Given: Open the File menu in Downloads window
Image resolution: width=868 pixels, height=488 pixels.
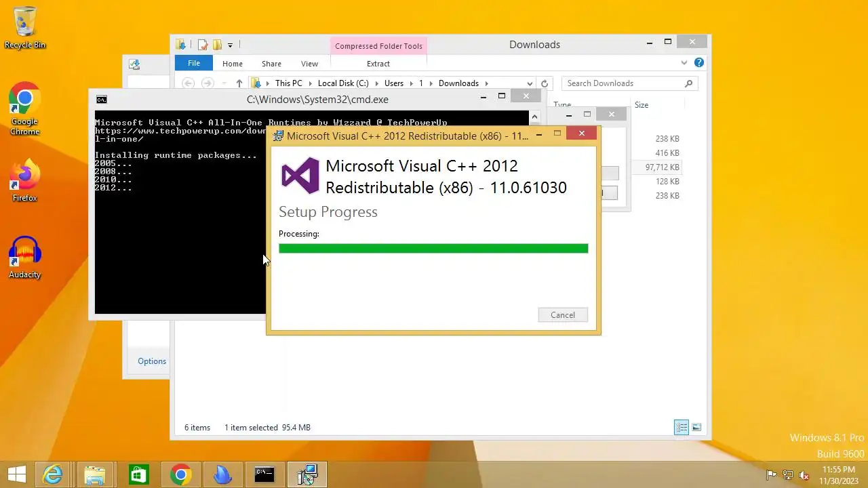Looking at the screenshot, I should click(194, 63).
